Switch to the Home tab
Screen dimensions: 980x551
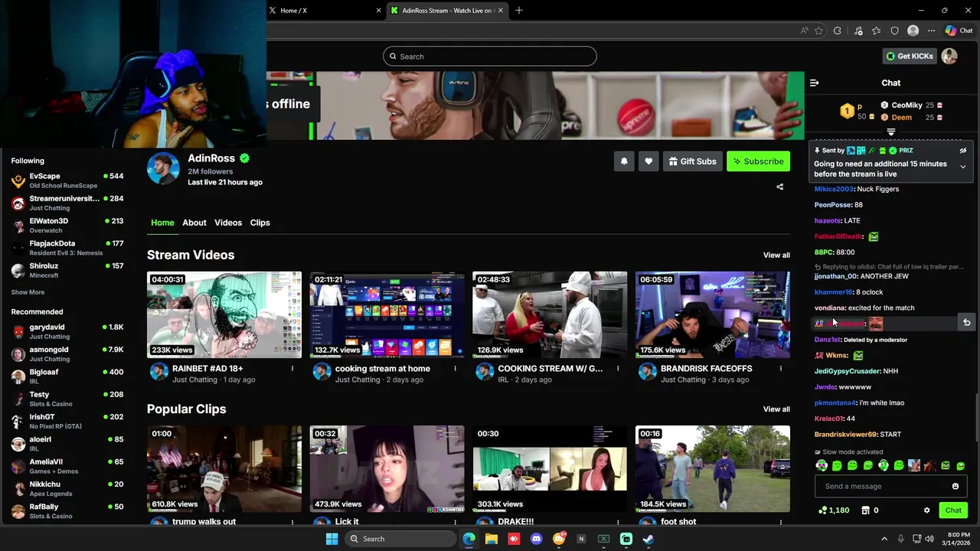(162, 223)
